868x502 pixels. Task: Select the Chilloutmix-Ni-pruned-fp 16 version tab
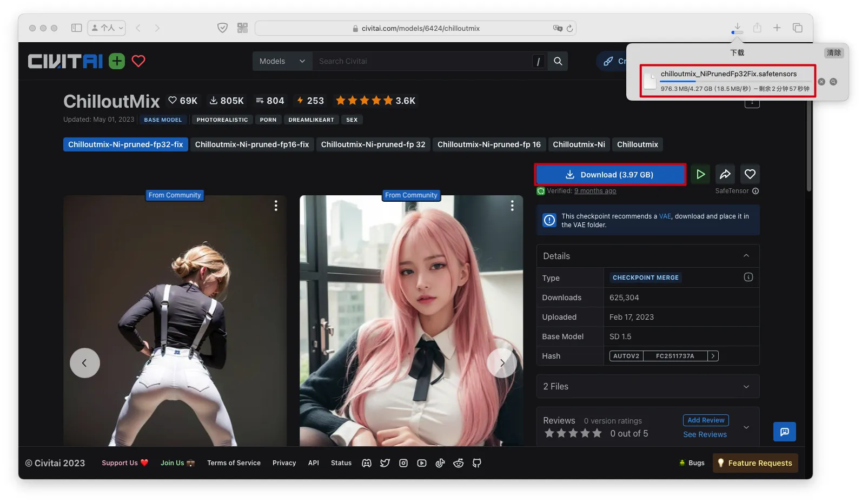click(x=489, y=144)
